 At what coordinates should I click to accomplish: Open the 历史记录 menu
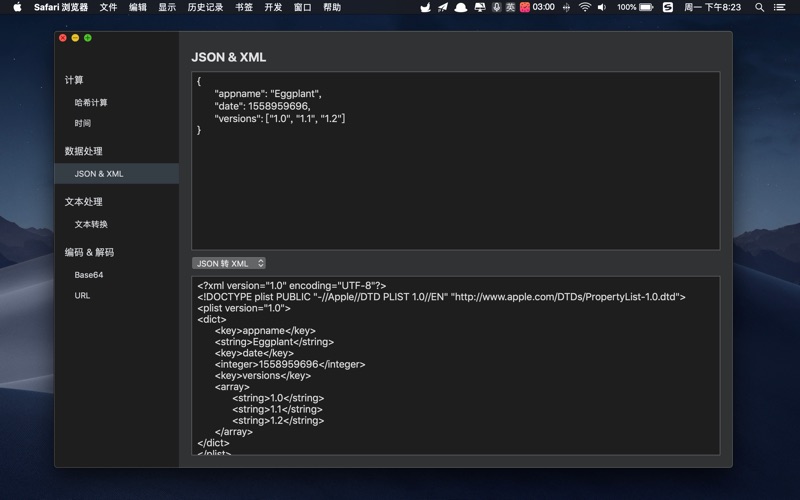(205, 7)
